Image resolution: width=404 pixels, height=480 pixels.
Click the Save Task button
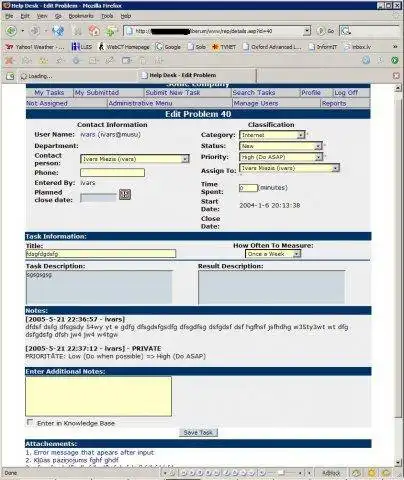pyautogui.click(x=198, y=432)
